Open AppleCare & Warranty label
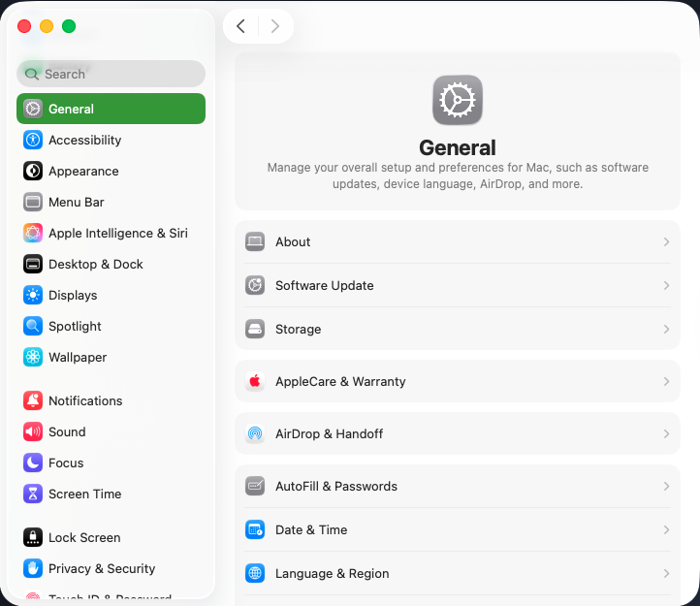Image resolution: width=700 pixels, height=606 pixels. (x=340, y=381)
